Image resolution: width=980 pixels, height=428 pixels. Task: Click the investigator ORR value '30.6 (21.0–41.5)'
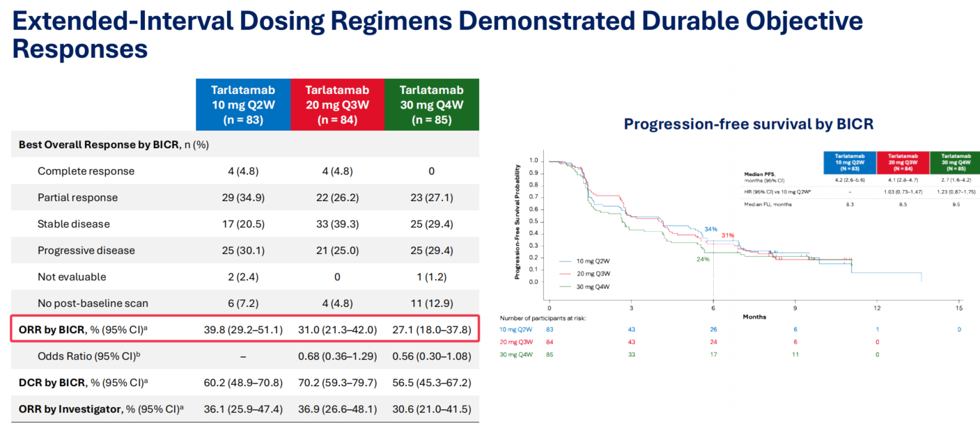point(432,409)
